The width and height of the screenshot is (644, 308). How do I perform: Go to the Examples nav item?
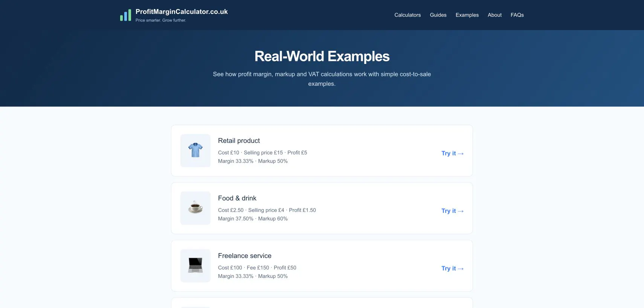pos(467,15)
